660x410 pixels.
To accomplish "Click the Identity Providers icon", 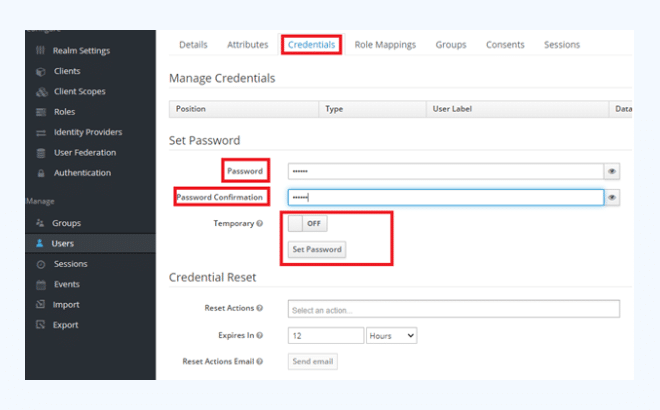I will pos(41,132).
